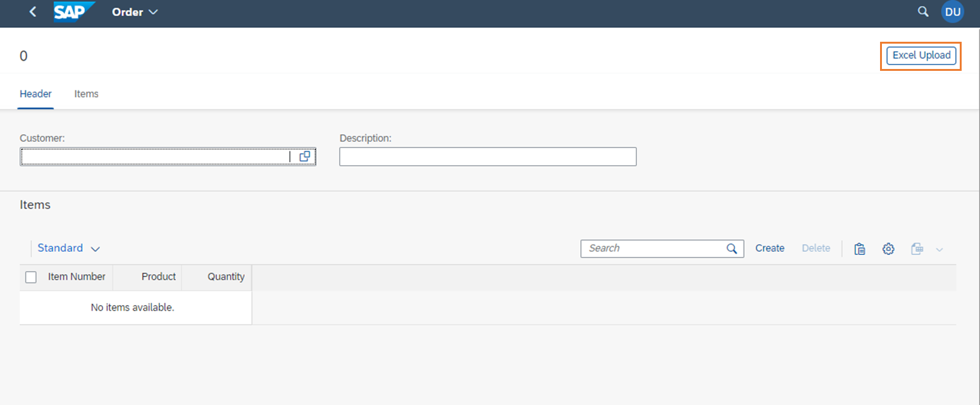Click the back navigation arrow
This screenshot has height=405, width=980.
pyautogui.click(x=32, y=11)
